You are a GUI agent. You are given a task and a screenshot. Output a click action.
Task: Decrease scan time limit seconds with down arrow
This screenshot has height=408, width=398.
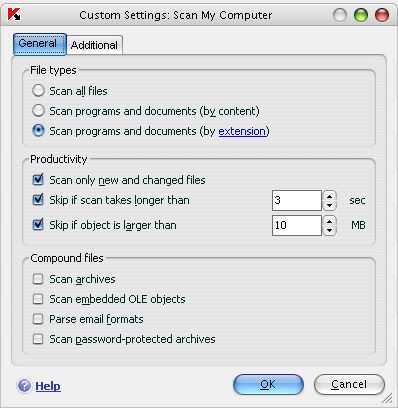(329, 205)
